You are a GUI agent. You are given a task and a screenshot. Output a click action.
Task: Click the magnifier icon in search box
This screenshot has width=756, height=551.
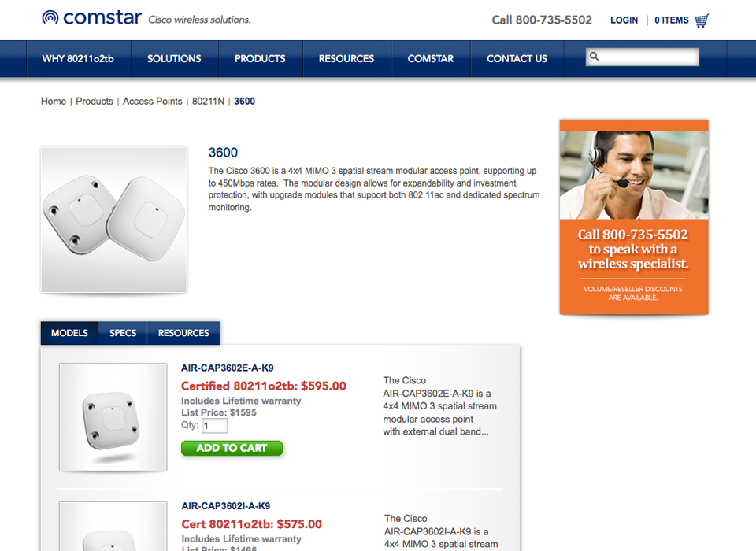(594, 57)
